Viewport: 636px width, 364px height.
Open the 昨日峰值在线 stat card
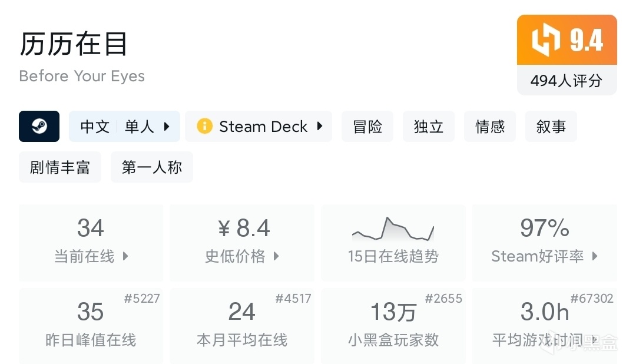(91, 325)
